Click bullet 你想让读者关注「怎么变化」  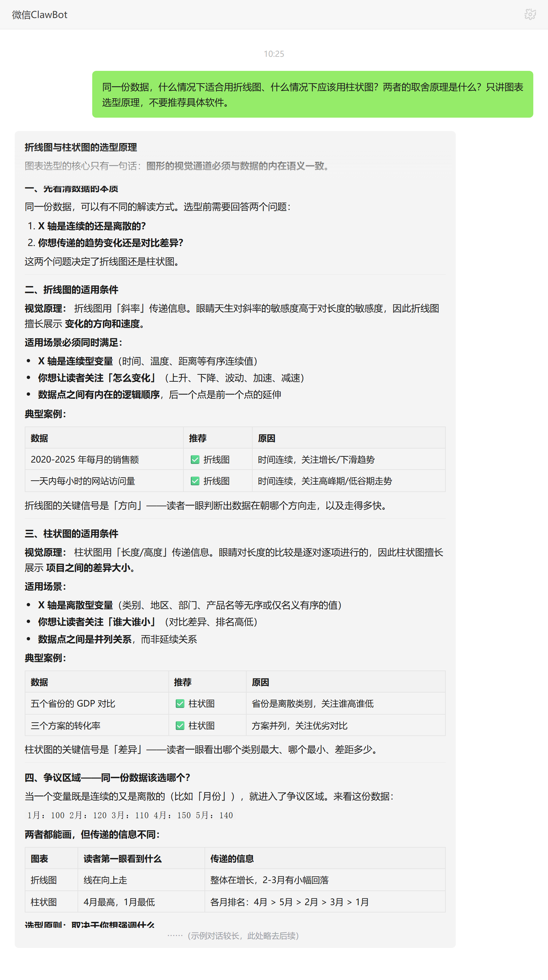(x=98, y=378)
